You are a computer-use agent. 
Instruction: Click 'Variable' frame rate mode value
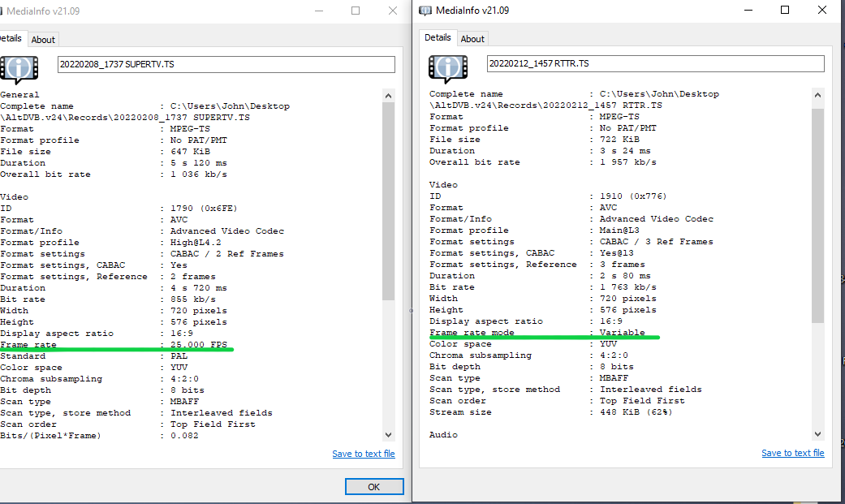click(623, 333)
